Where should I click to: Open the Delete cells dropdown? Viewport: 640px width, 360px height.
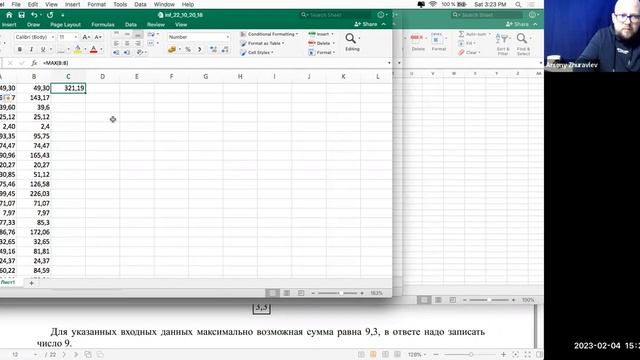click(x=322, y=43)
